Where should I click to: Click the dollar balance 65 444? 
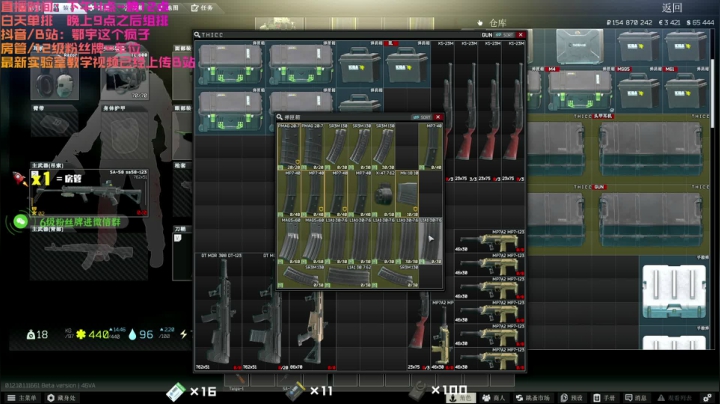pyautogui.click(x=700, y=22)
